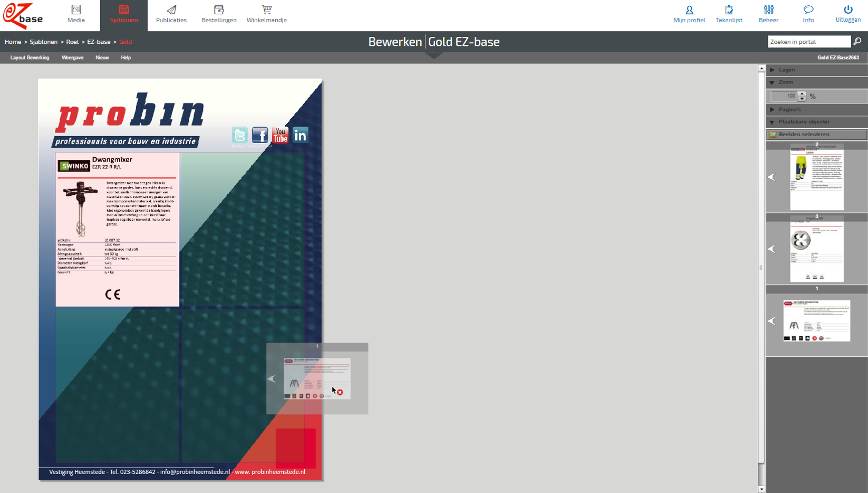The image size is (868, 493).
Task: Collapse the Zoom panel
Action: tap(817, 82)
